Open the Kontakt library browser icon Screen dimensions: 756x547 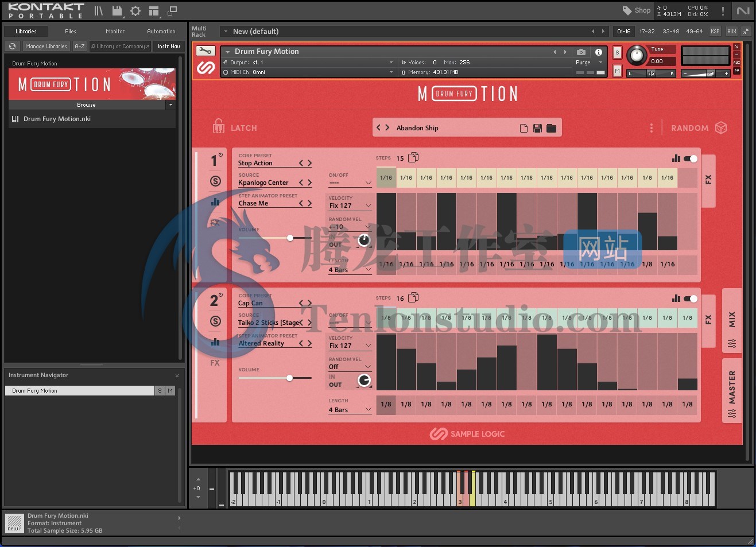tap(99, 11)
